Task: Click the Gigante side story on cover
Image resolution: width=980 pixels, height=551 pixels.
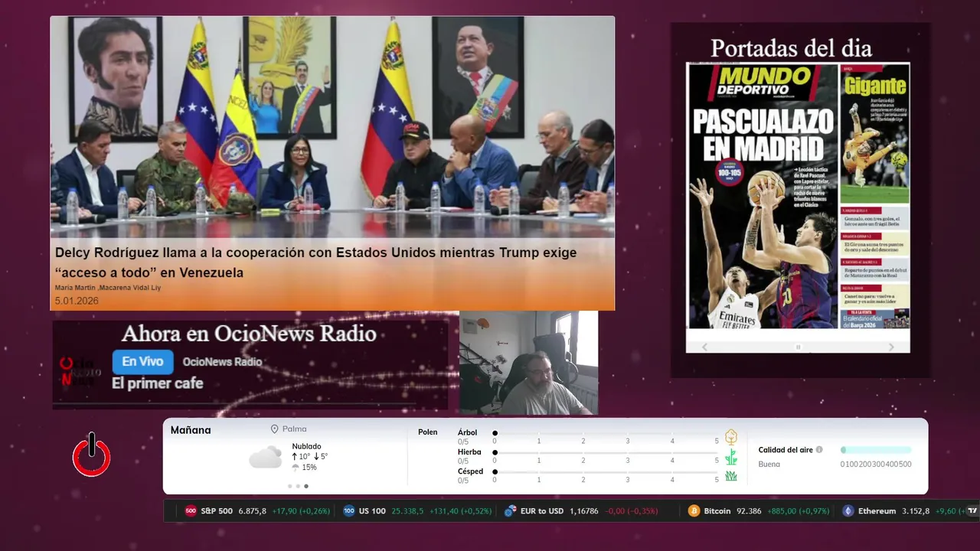Action: [x=875, y=134]
